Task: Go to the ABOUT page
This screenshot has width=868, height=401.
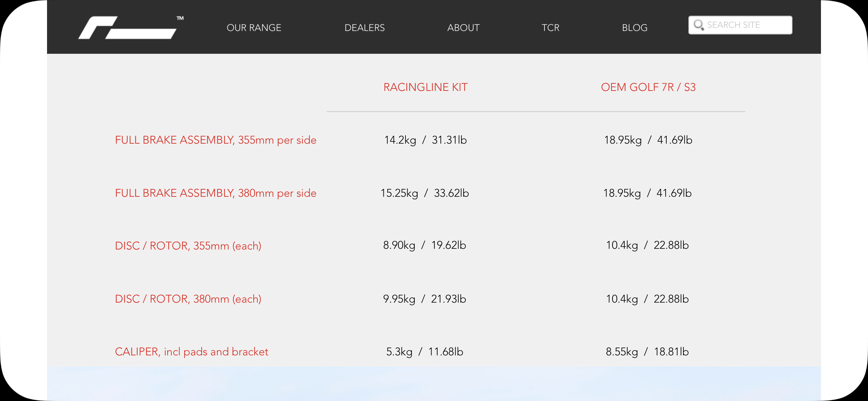Action: [x=463, y=28]
